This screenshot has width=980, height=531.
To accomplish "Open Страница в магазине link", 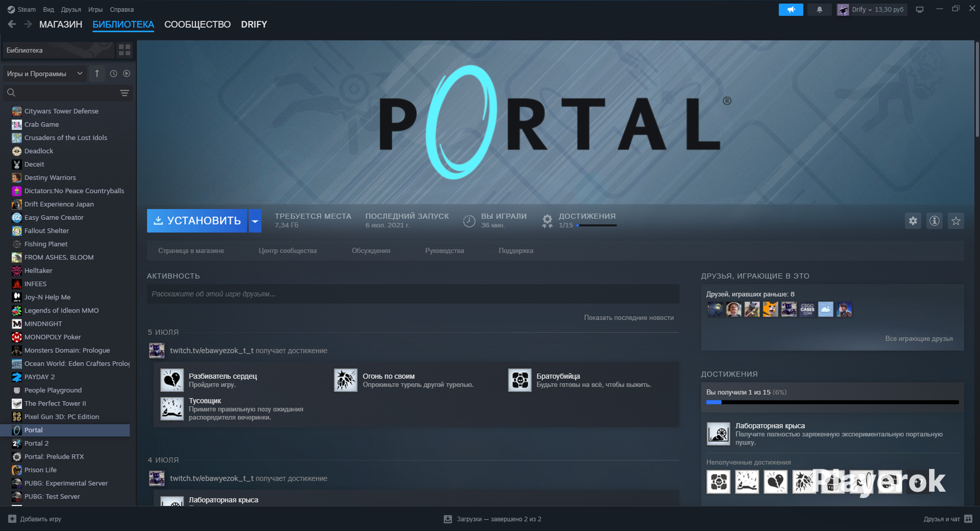I will 191,251.
